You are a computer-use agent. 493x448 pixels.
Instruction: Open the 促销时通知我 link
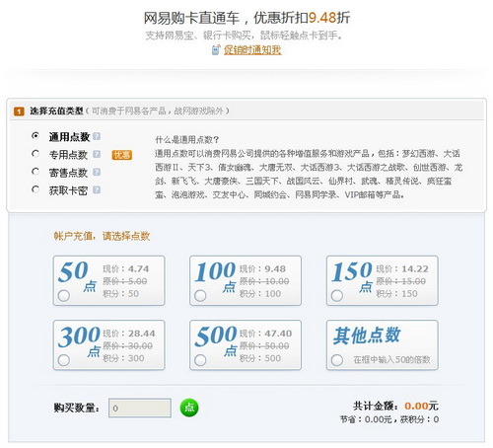(252, 50)
